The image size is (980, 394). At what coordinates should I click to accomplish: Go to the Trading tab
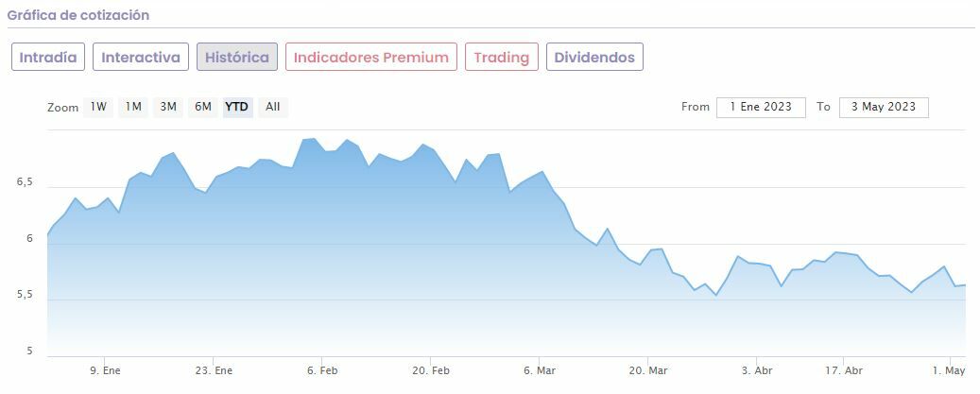(501, 57)
